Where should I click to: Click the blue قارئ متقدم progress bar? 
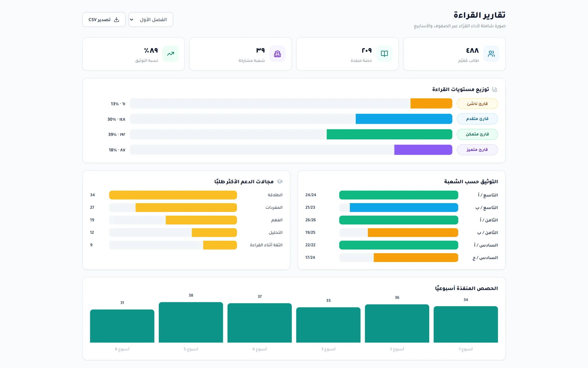point(404,119)
